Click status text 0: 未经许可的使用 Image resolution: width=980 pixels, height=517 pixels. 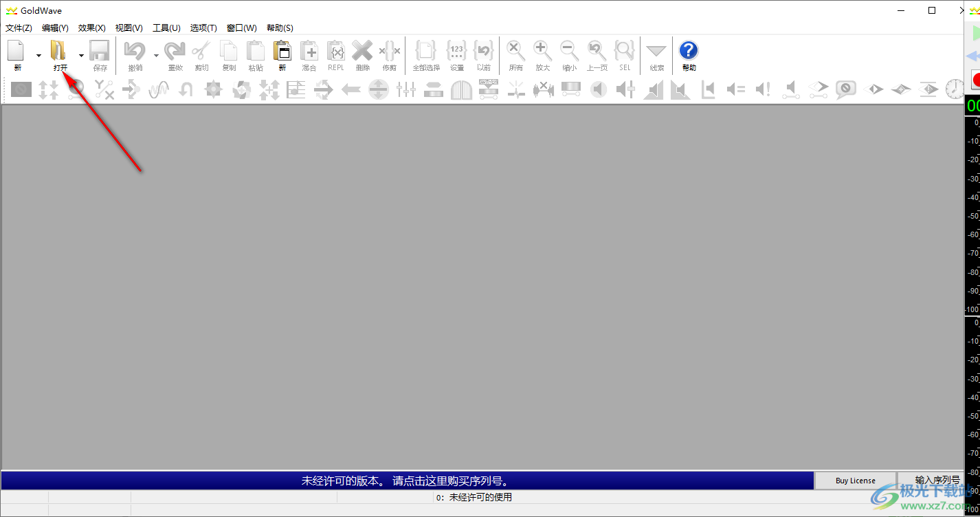pyautogui.click(x=474, y=497)
